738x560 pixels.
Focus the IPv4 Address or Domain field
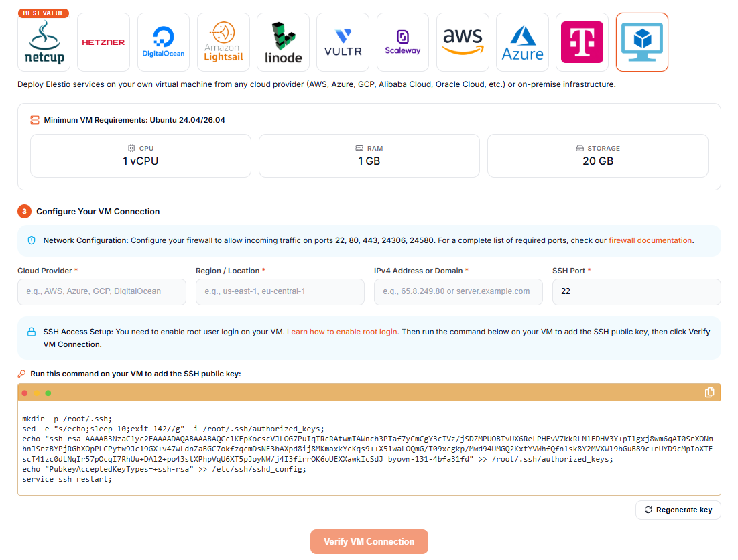point(458,291)
